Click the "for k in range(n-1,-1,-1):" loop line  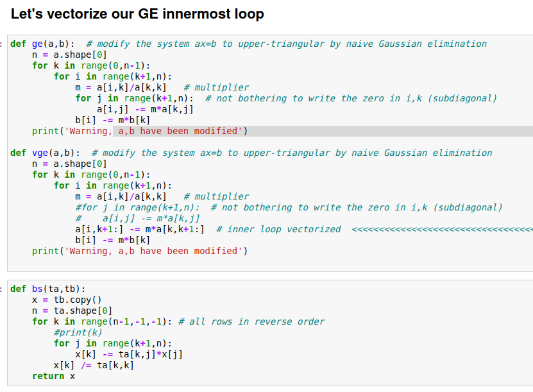coord(103,321)
